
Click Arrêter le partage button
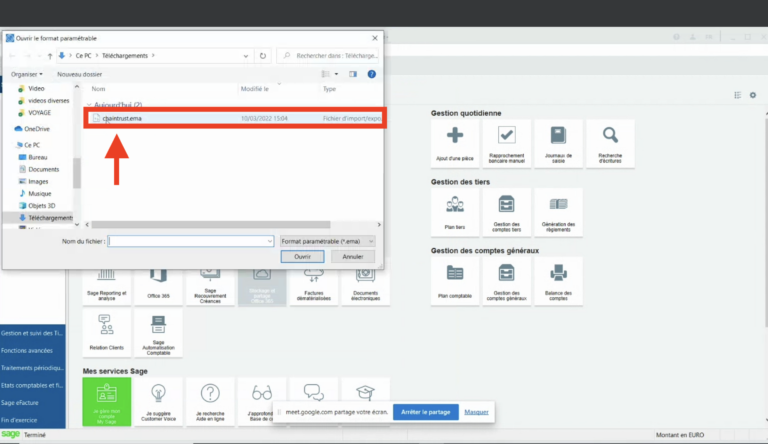(426, 412)
